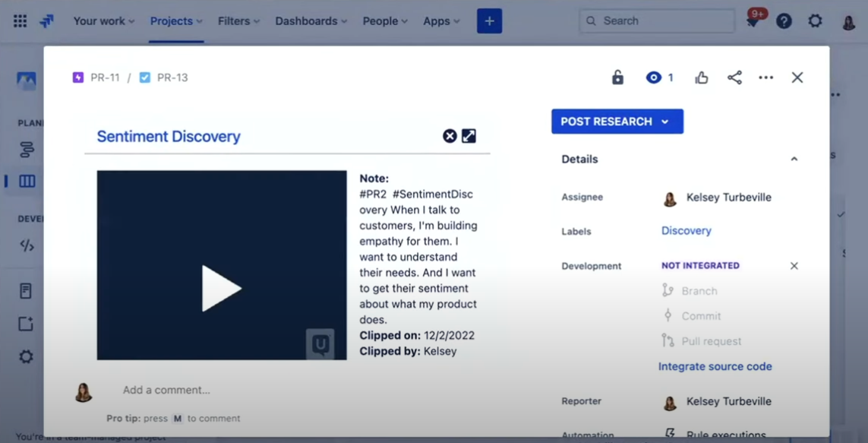The width and height of the screenshot is (868, 443).
Task: Select assignee Kelsey Turbeville
Action: 717,198
